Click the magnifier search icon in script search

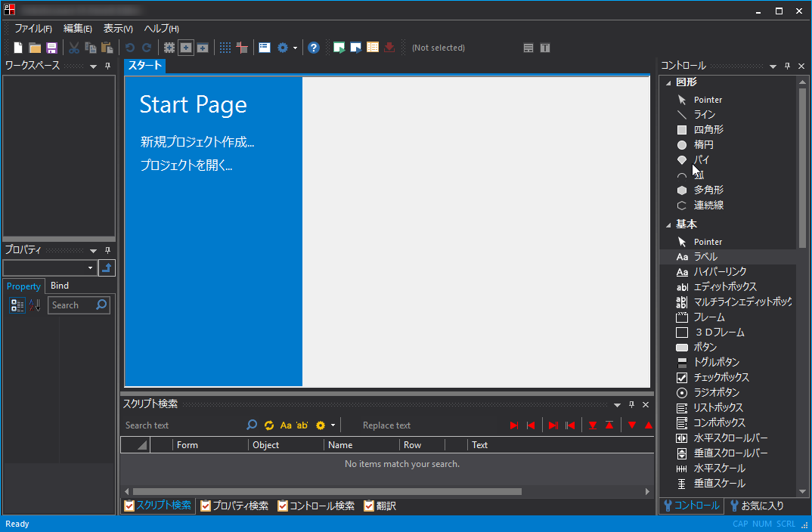(x=253, y=425)
